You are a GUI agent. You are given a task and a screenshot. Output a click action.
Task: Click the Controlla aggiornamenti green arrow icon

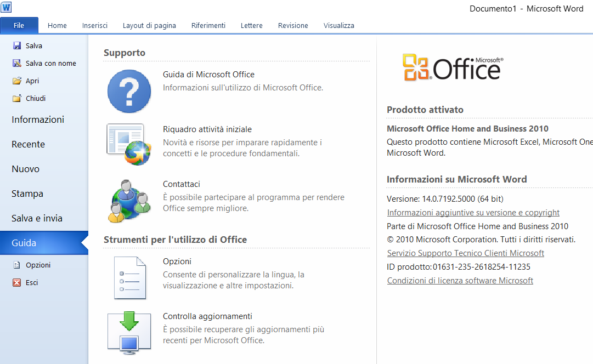coord(129,333)
